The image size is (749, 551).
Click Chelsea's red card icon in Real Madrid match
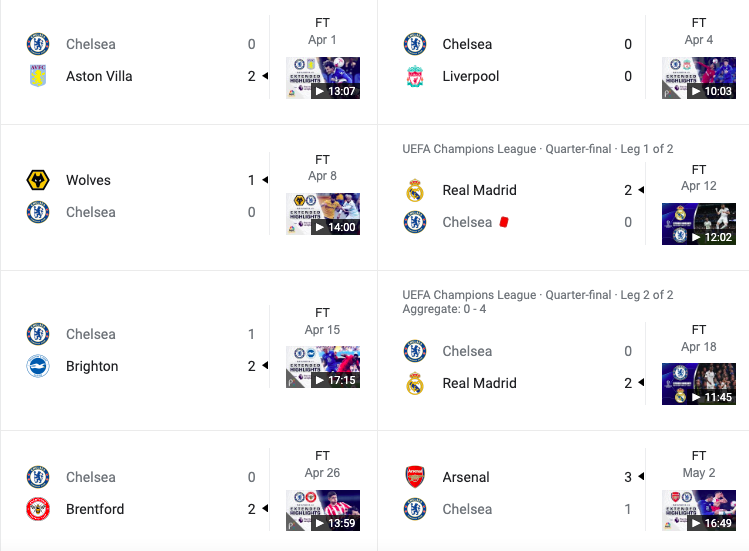point(504,222)
